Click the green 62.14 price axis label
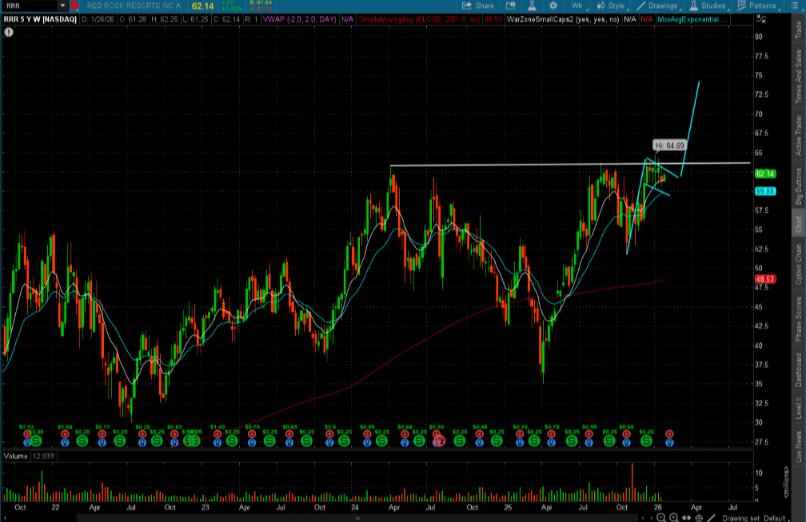The height and width of the screenshot is (522, 806). click(765, 174)
